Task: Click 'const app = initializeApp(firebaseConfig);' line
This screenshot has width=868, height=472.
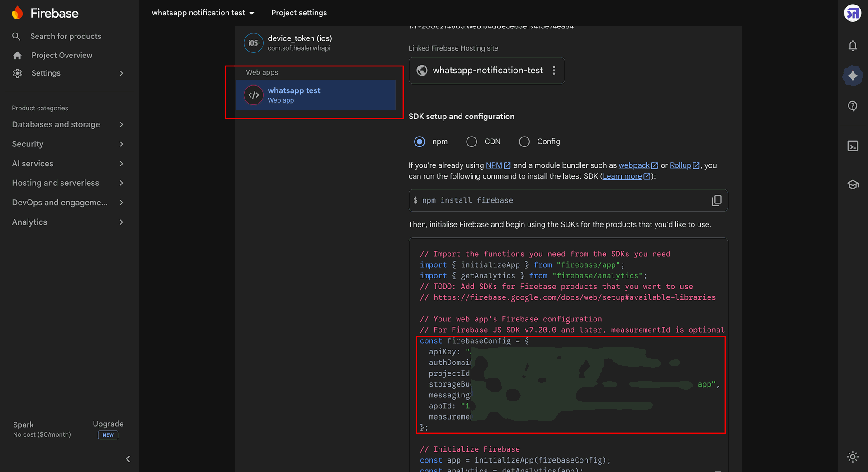Action: point(515,460)
